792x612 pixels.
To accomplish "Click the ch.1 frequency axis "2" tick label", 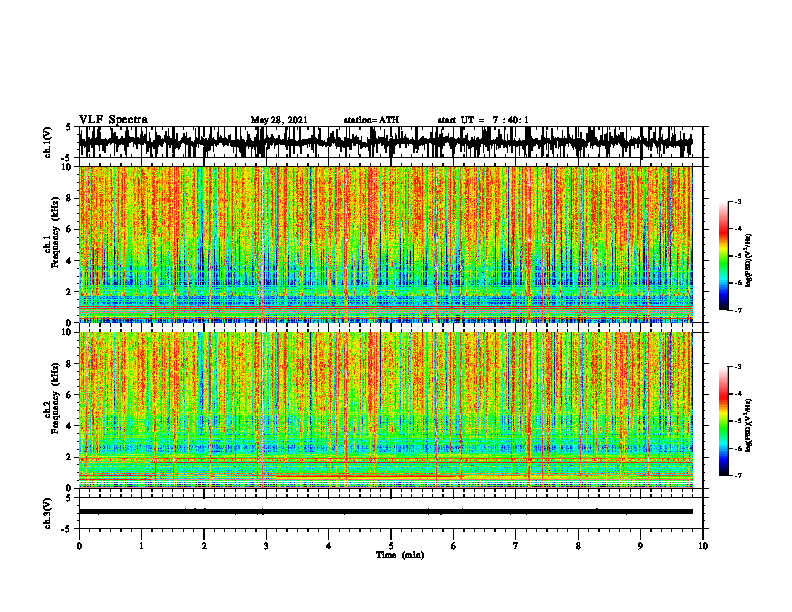I will tap(70, 292).
